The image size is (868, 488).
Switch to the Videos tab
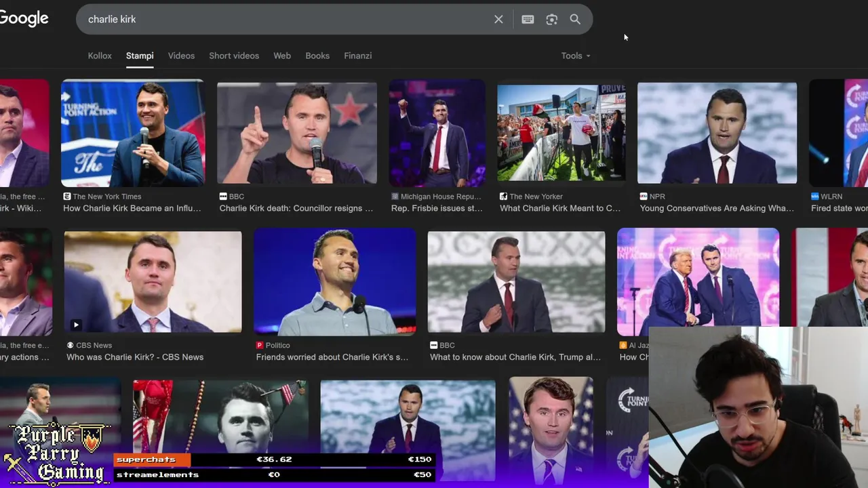(181, 56)
